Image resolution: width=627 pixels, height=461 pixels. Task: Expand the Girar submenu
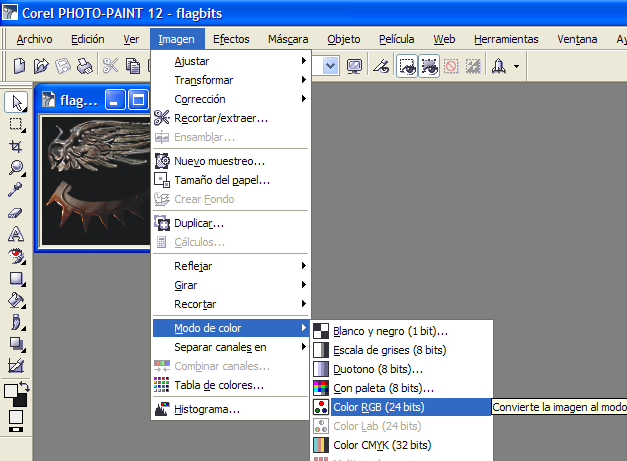(231, 285)
